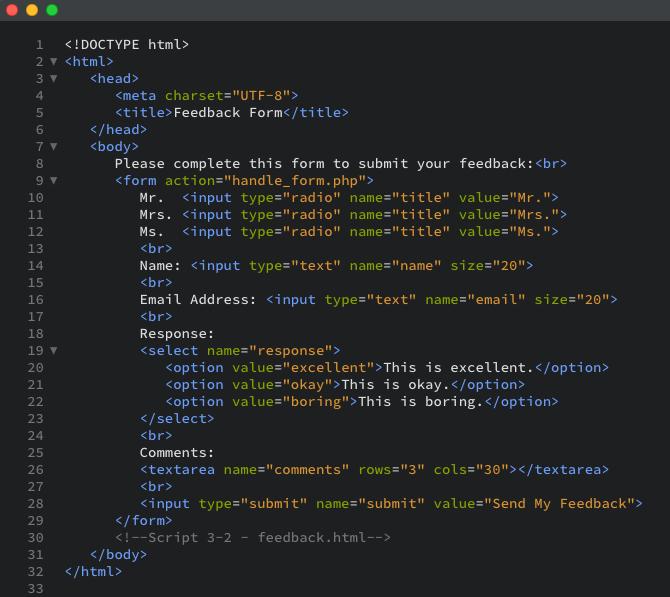
Task: Click the closing </form> tag
Action: click(144, 521)
